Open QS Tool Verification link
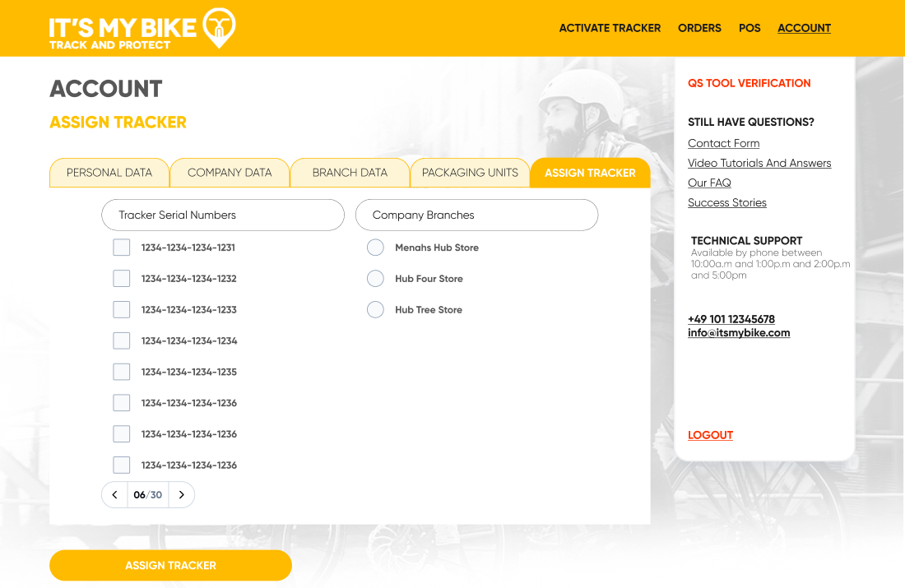Screen dimensions: 905x588 pos(750,83)
